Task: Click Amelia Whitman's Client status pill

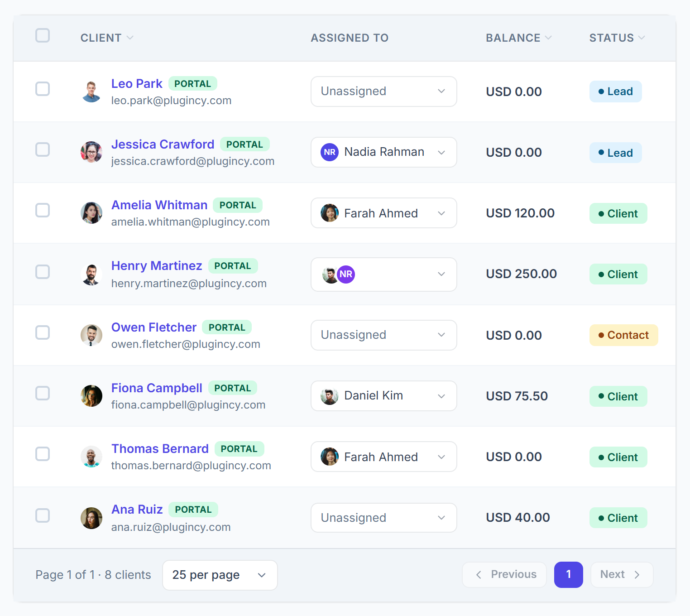Action: 618,213
